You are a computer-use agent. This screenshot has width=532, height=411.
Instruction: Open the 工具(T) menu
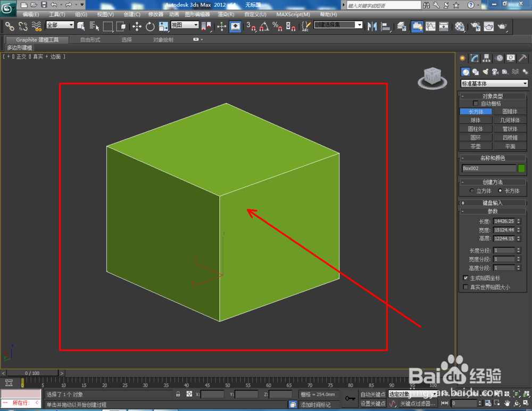(57, 14)
